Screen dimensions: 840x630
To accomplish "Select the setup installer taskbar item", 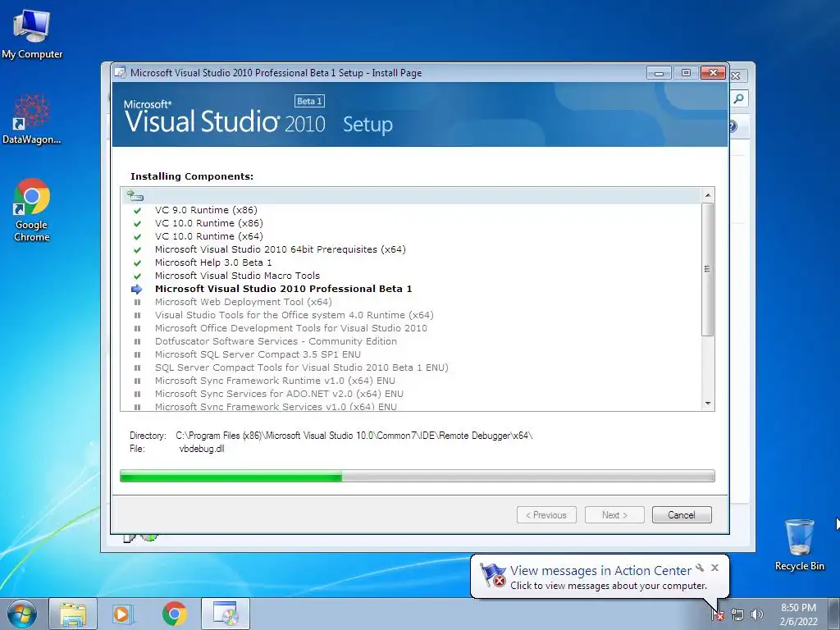I will (x=226, y=614).
